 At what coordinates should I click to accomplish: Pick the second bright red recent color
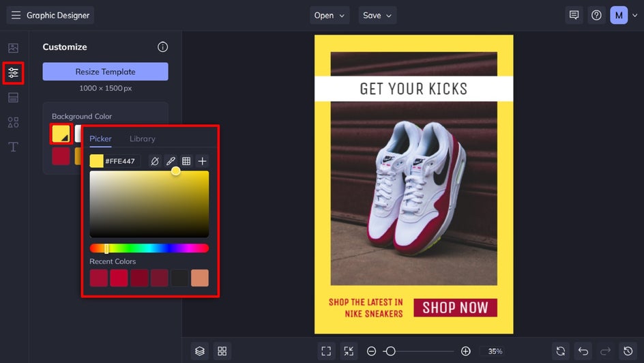point(119,278)
